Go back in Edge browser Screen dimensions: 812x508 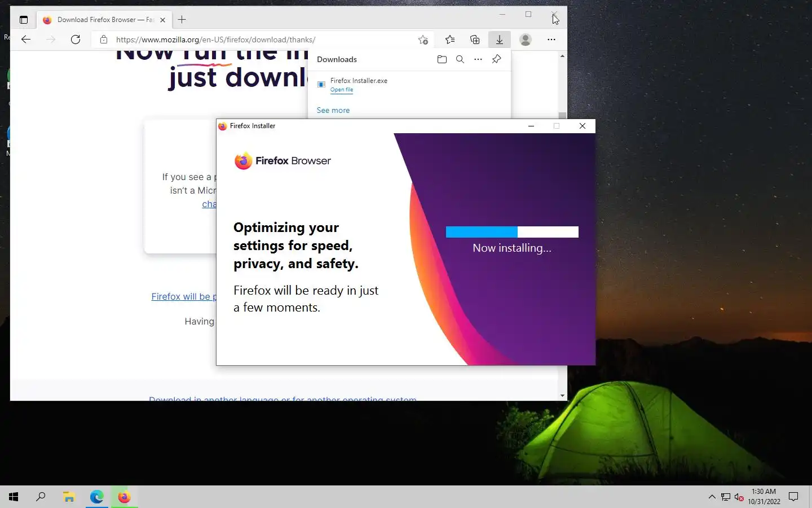pyautogui.click(x=26, y=40)
